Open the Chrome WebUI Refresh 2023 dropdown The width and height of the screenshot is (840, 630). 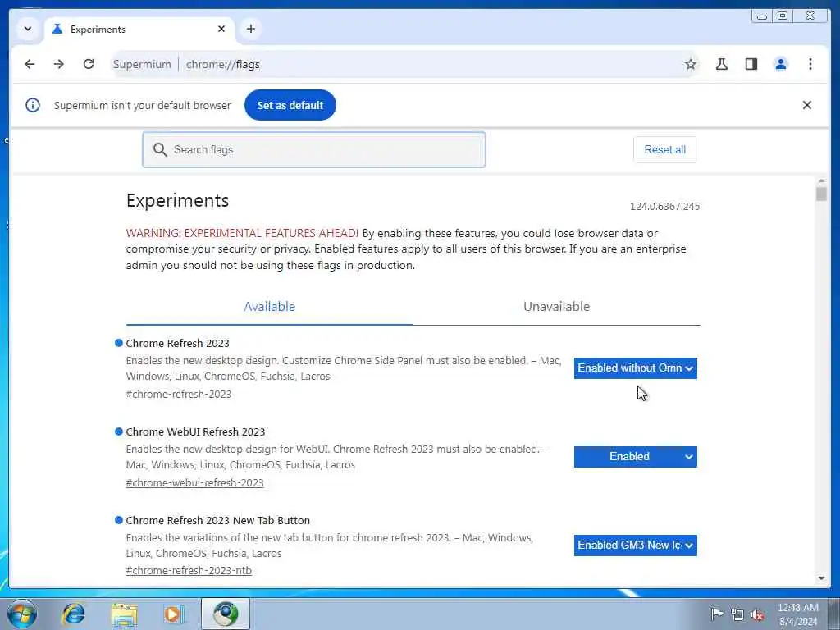pyautogui.click(x=636, y=457)
